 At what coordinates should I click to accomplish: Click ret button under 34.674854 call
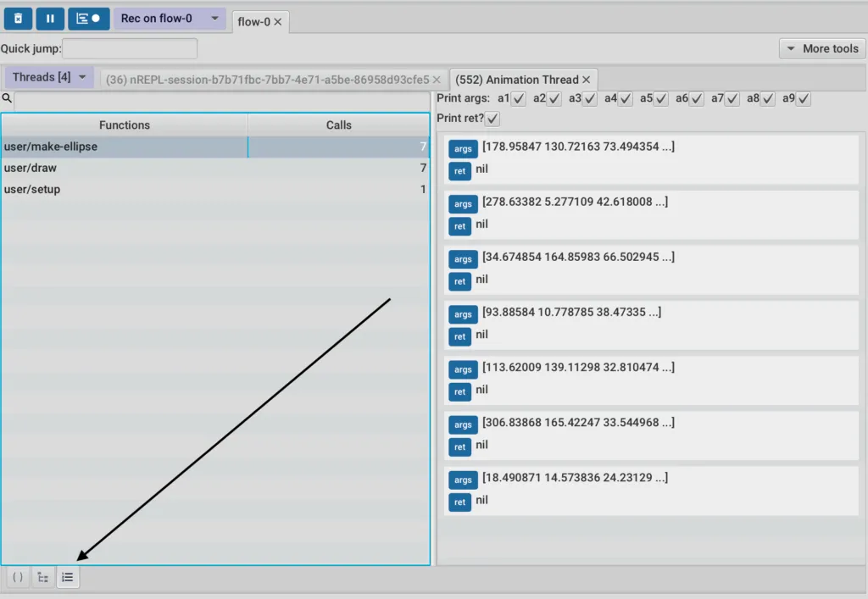click(x=459, y=281)
